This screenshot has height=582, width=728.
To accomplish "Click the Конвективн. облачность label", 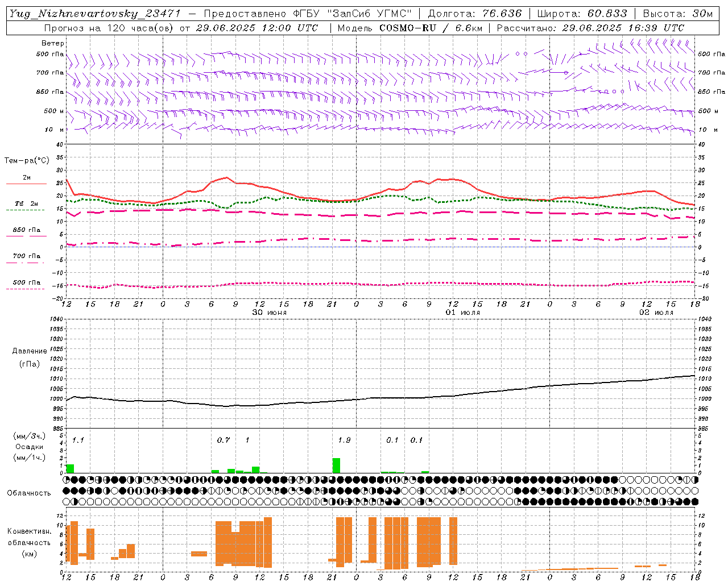I will (29, 537).
